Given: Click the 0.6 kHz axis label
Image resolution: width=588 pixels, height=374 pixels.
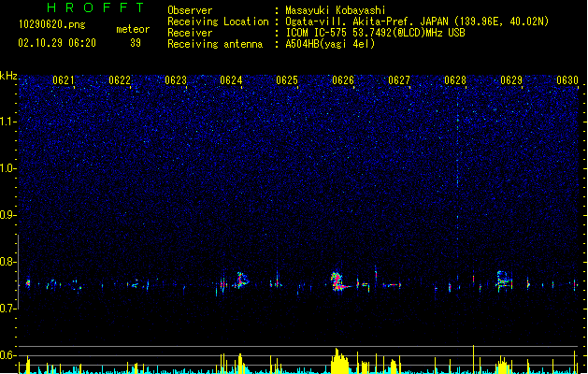Looking at the screenshot, I should 8,355.
